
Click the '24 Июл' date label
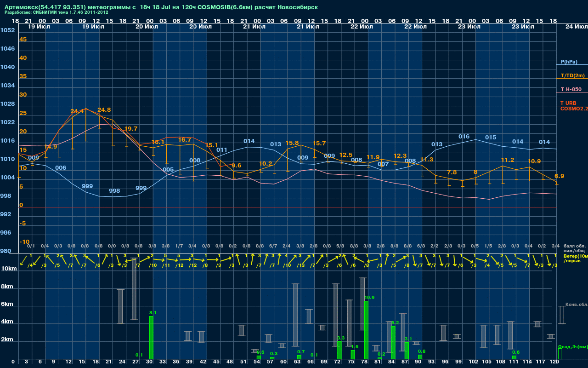tap(576, 27)
